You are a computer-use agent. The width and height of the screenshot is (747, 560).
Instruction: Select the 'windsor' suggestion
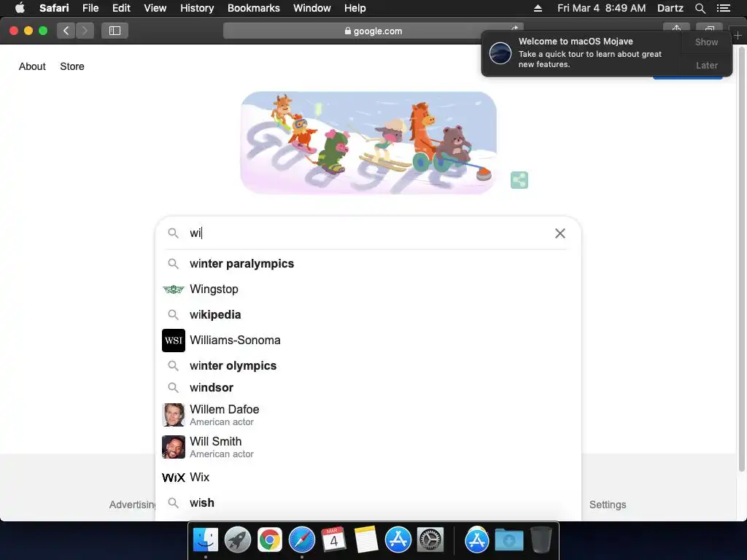click(x=368, y=388)
